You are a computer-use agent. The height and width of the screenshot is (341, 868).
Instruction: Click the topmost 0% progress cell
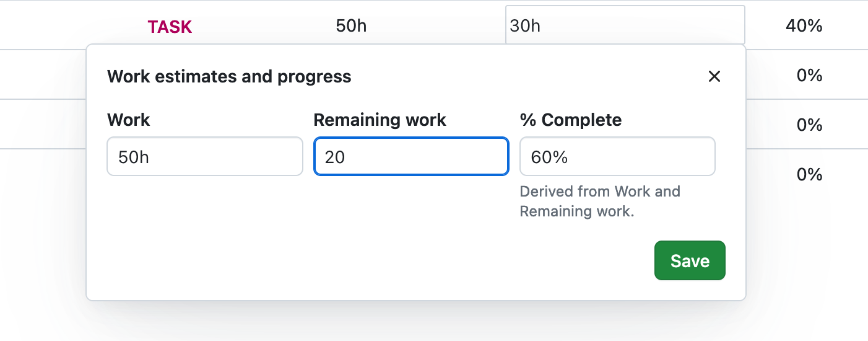pos(809,76)
